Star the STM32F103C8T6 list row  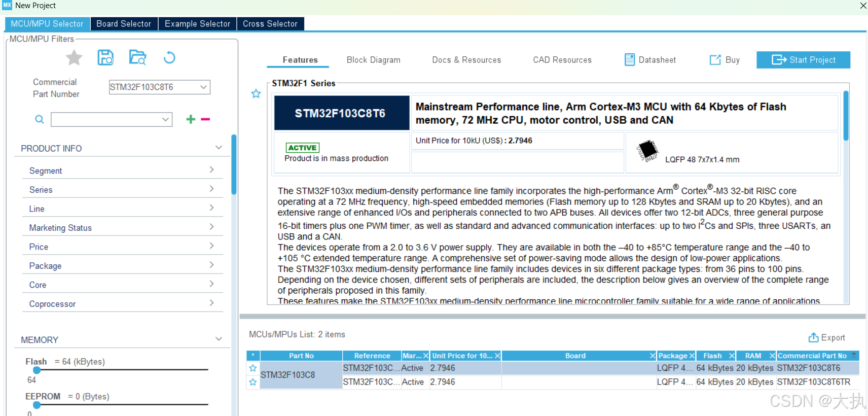[252, 368]
